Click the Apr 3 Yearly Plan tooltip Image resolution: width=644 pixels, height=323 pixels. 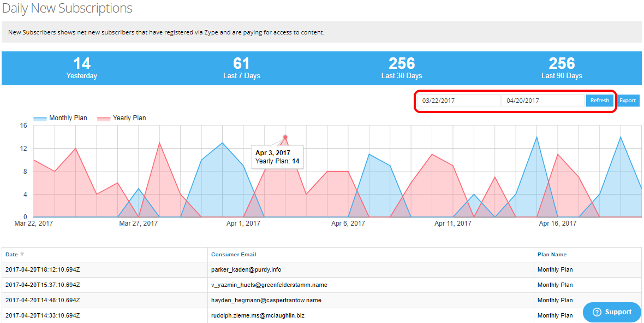tap(277, 157)
